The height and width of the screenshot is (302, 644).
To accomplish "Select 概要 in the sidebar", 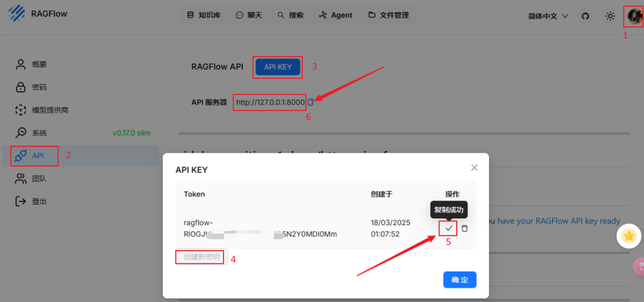I will point(80,64).
